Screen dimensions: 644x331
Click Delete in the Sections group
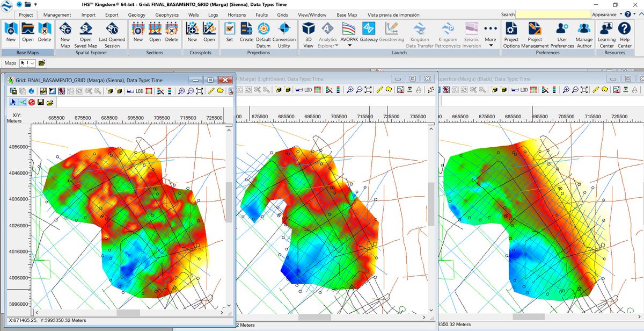pyautogui.click(x=172, y=32)
